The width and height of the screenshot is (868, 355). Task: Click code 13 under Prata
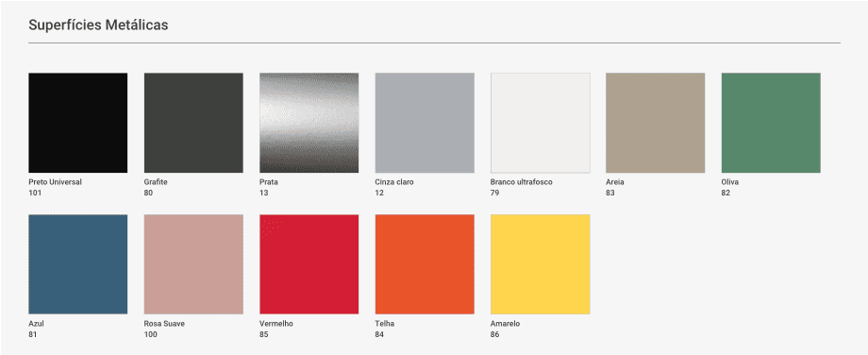pyautogui.click(x=263, y=194)
